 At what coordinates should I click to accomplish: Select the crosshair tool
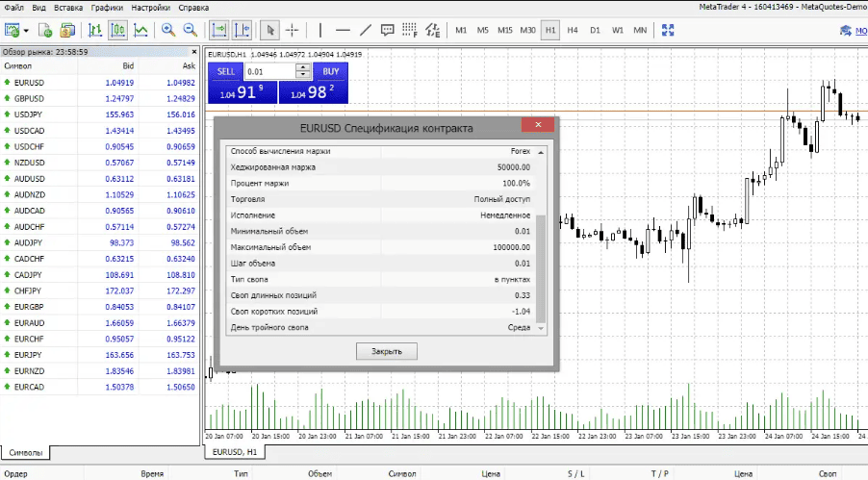tap(292, 30)
